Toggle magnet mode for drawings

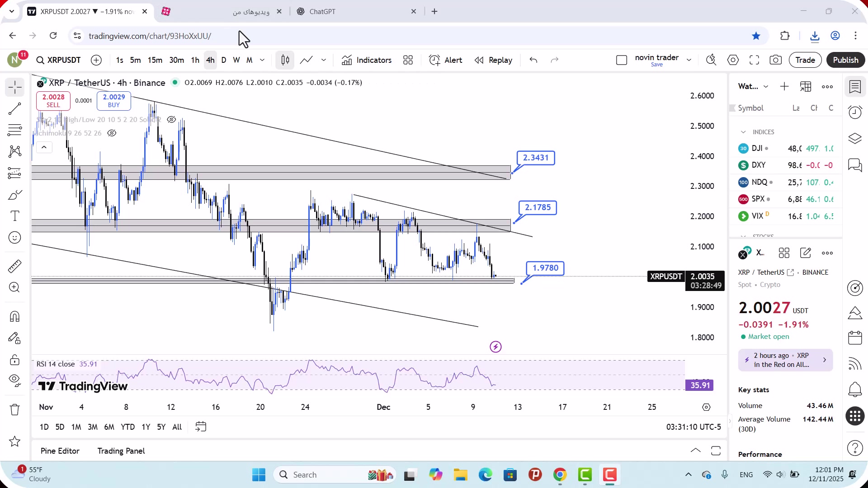click(x=14, y=316)
